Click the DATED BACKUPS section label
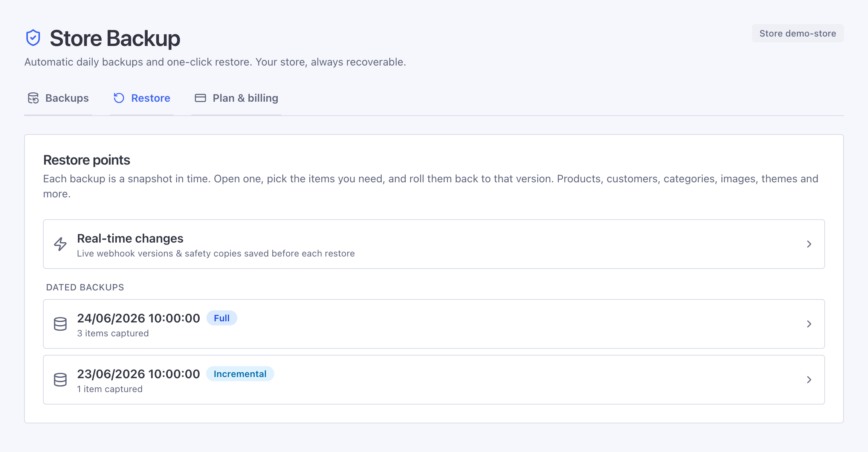The image size is (868, 452). tap(85, 287)
